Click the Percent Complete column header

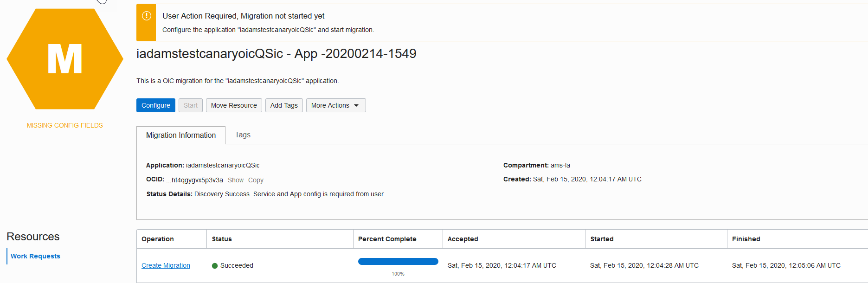click(387, 239)
